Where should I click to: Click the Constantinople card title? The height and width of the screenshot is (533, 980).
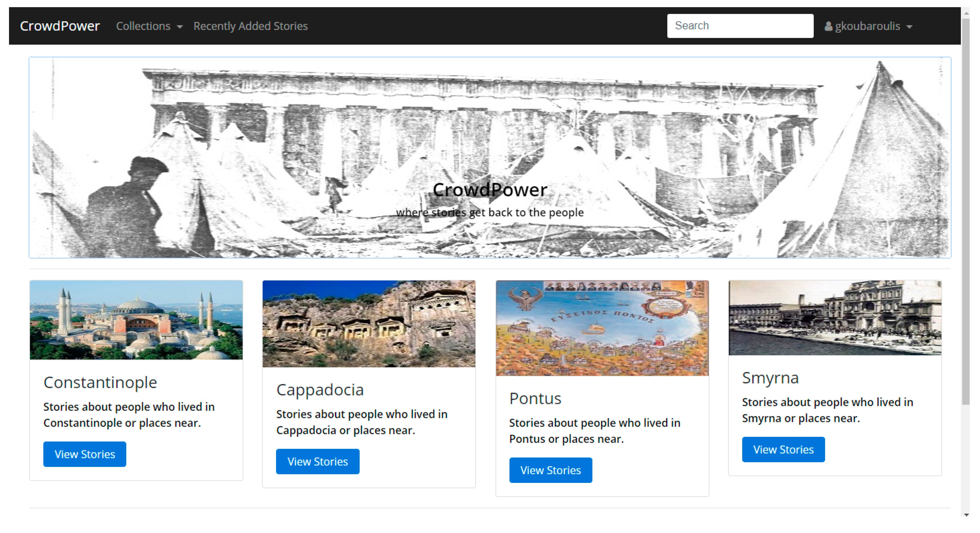point(100,382)
